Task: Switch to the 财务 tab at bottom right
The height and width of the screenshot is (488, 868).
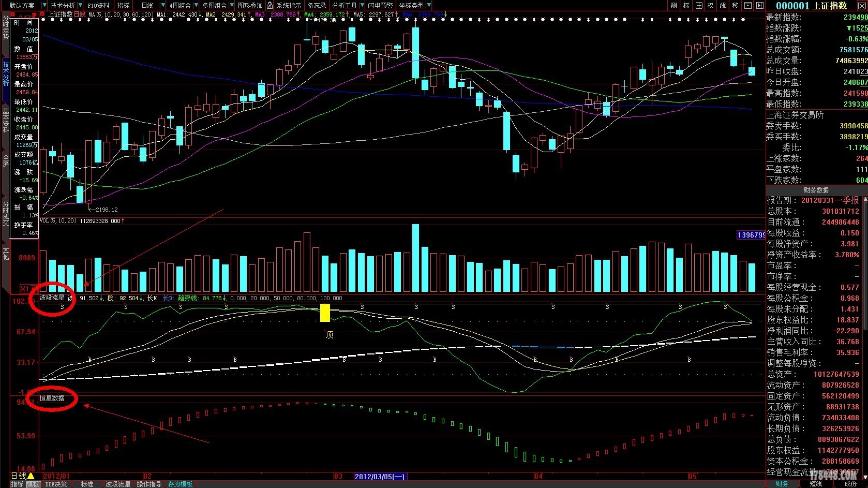Action: [782, 484]
